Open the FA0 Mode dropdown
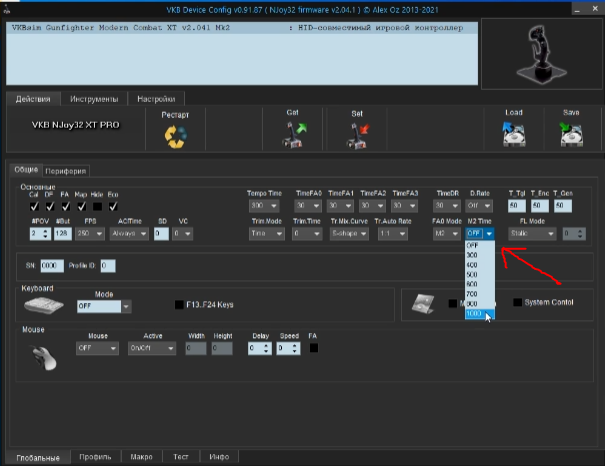This screenshot has height=466, width=605. [447, 233]
